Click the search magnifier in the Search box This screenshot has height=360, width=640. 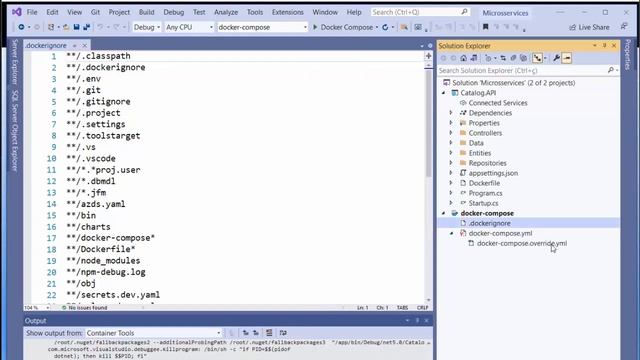pos(464,12)
